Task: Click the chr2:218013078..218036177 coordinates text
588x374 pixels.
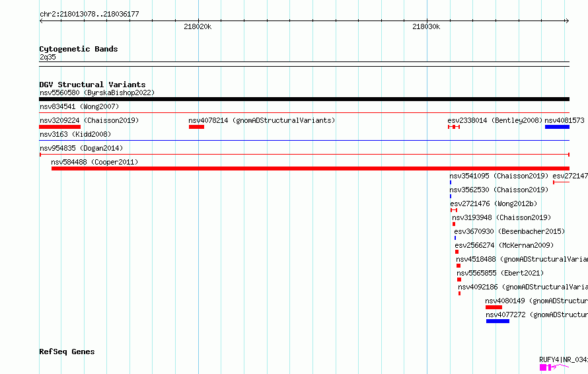Action: [x=89, y=14]
